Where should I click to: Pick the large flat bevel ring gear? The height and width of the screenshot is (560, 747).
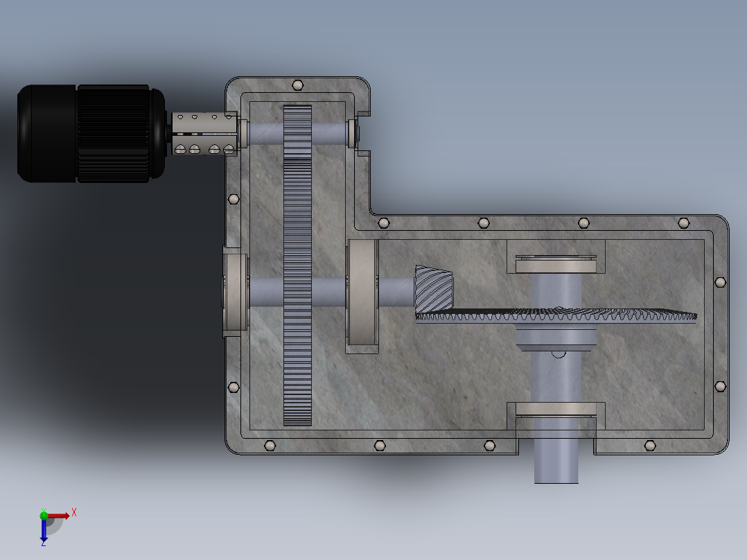(556, 315)
